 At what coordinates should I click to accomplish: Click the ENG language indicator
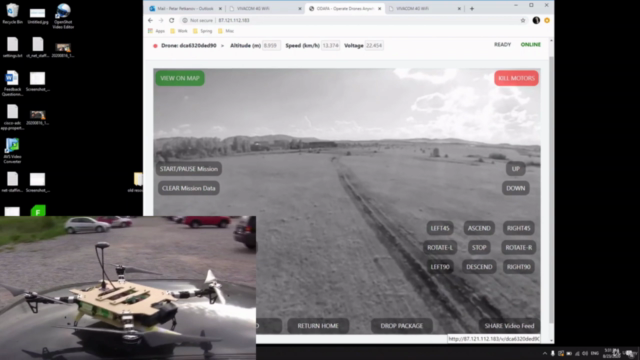595,353
